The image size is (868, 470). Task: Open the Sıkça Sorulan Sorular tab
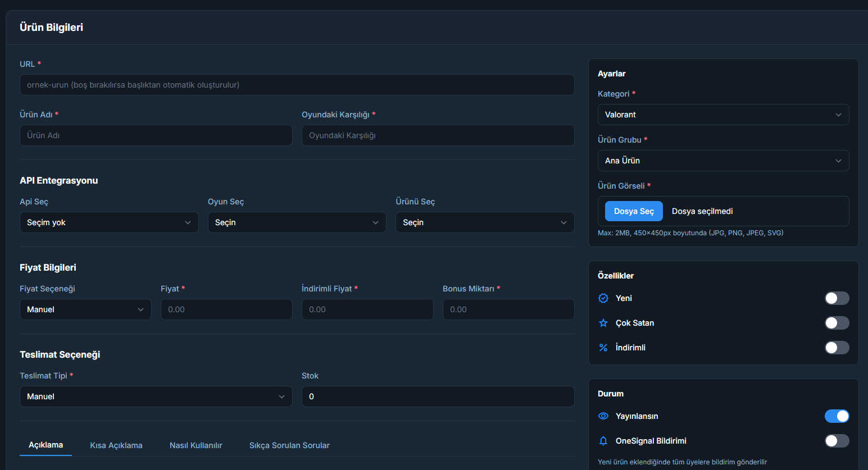(289, 445)
